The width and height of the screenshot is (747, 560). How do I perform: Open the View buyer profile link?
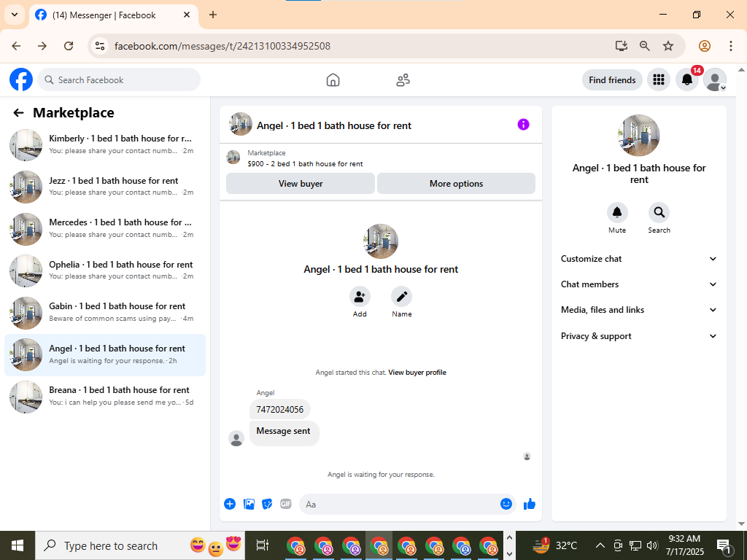[x=417, y=373]
